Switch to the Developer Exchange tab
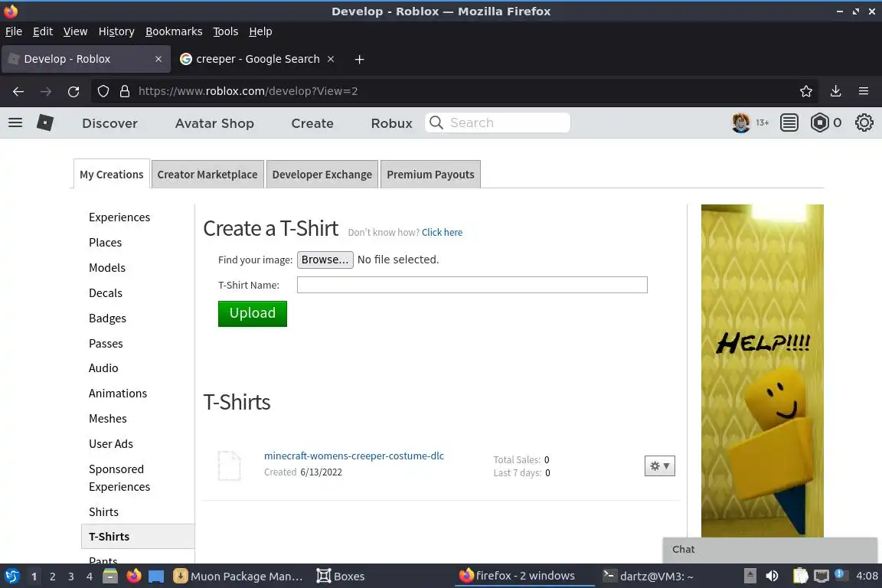Viewport: 882px width, 588px height. click(322, 175)
